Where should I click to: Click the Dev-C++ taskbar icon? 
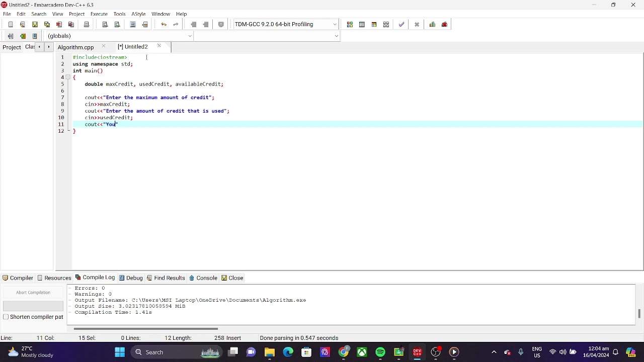(x=417, y=352)
